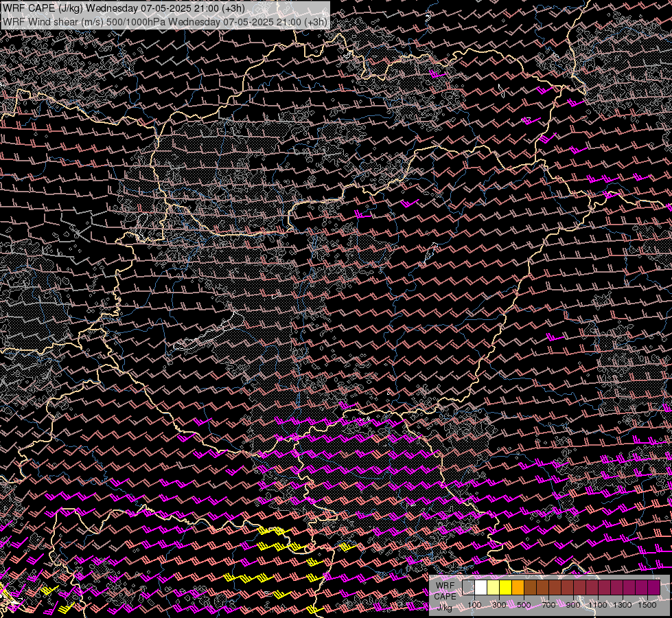Click the "700" tick label in legend
This screenshot has height=618, width=672.
[548, 605]
